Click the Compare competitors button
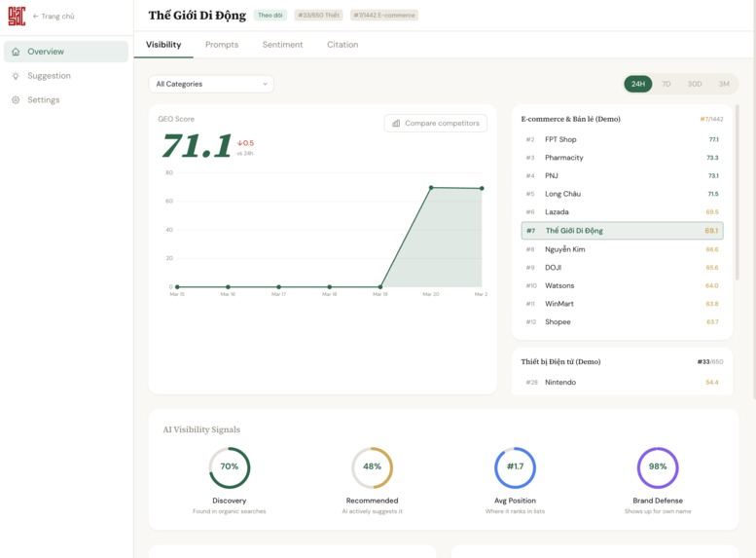756x558 pixels. (436, 123)
